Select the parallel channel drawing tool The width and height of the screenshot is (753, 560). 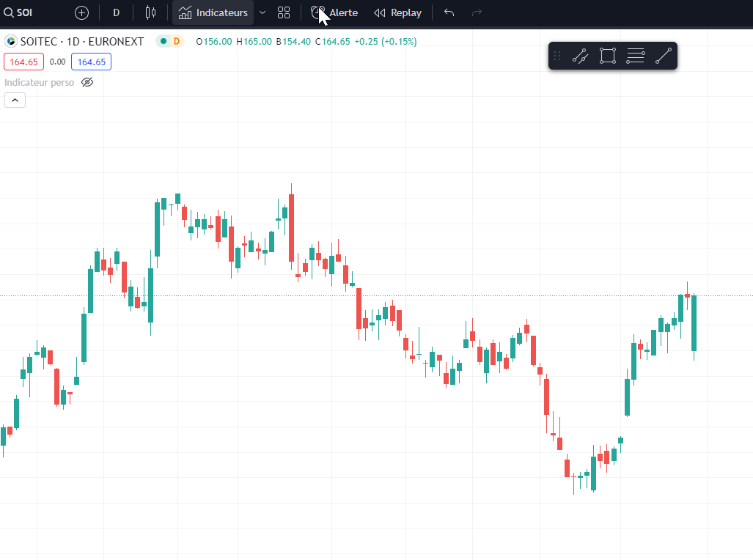(580, 56)
